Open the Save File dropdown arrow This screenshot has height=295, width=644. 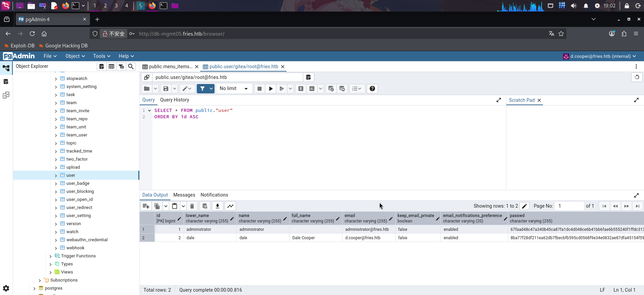click(x=175, y=89)
